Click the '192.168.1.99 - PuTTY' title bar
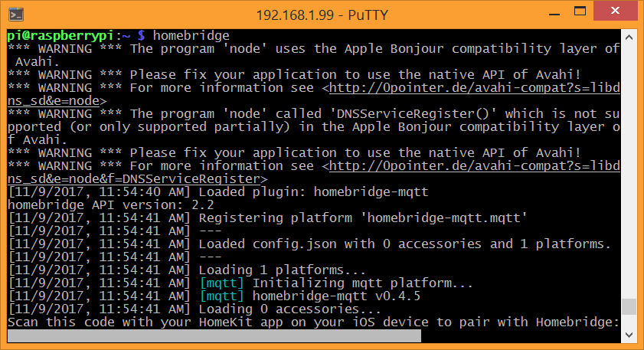Image resolution: width=644 pixels, height=350 pixels. point(322,15)
